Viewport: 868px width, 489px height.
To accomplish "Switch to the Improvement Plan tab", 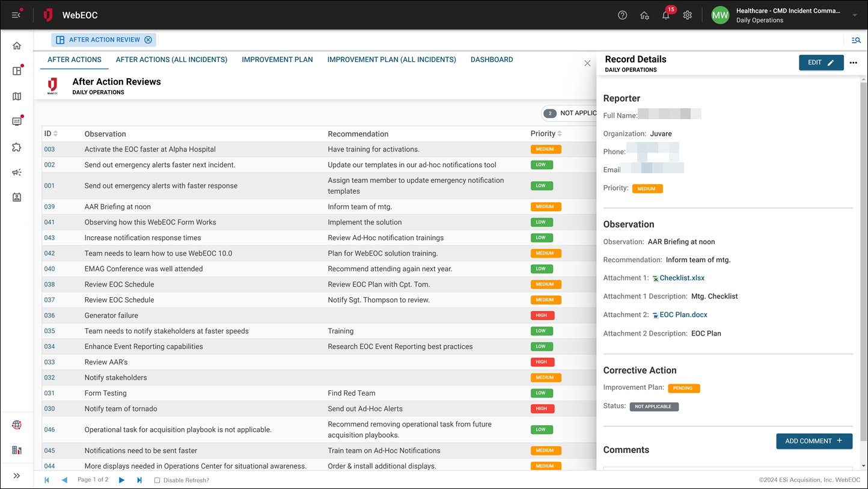I will 277,60.
